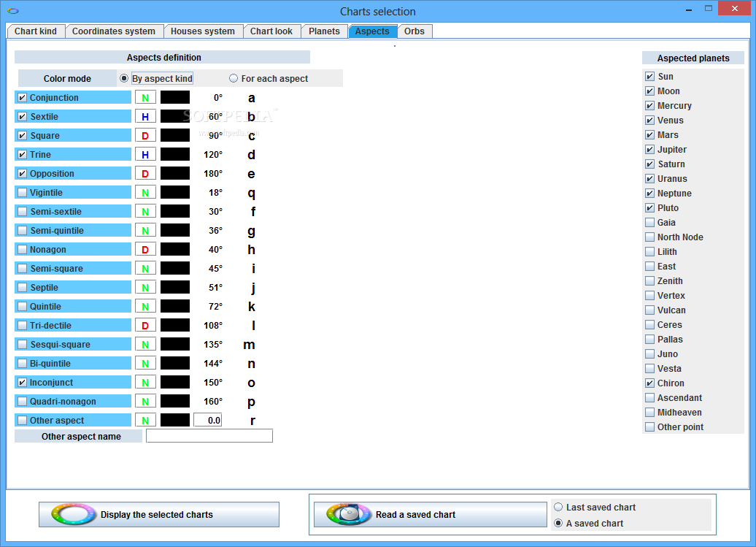Click the D nature button for Nonagon
Image resolution: width=756 pixels, height=547 pixels.
(x=145, y=249)
